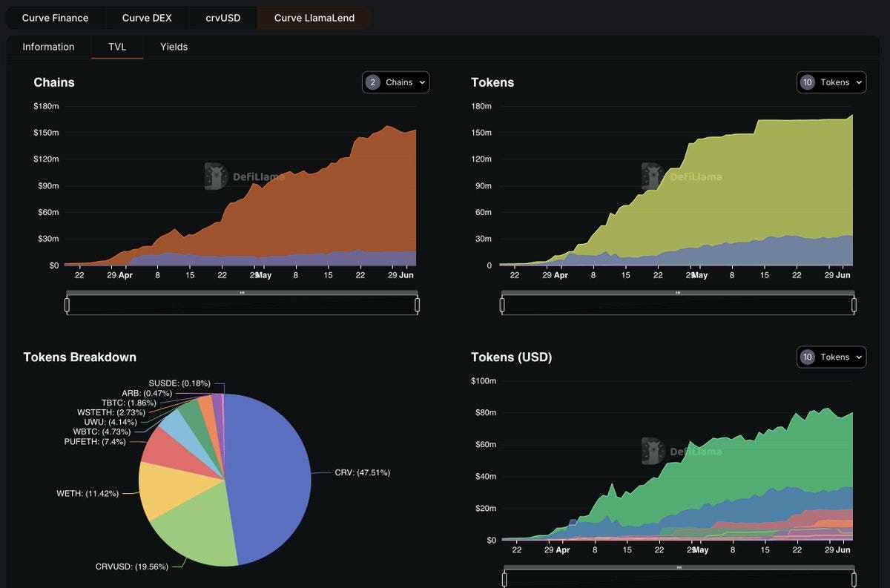Click the TBTC (1.86%) pie label
Screen dimensions: 890x588
129,403
